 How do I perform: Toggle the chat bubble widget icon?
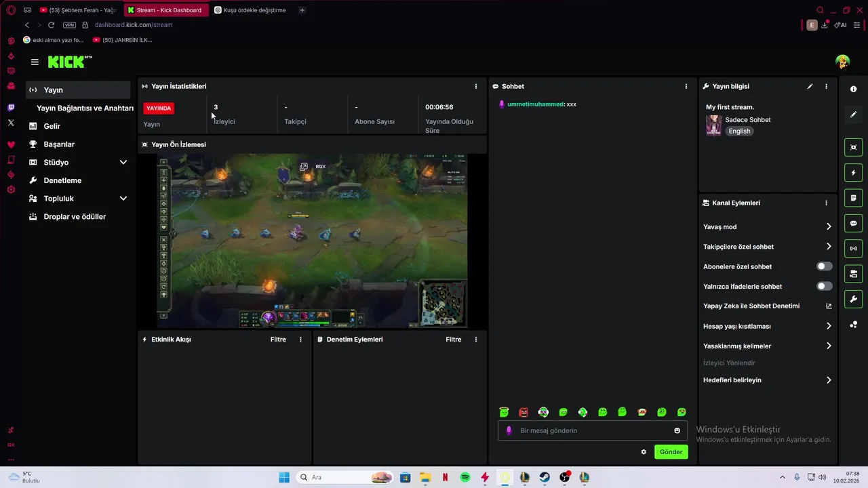pyautogui.click(x=853, y=223)
